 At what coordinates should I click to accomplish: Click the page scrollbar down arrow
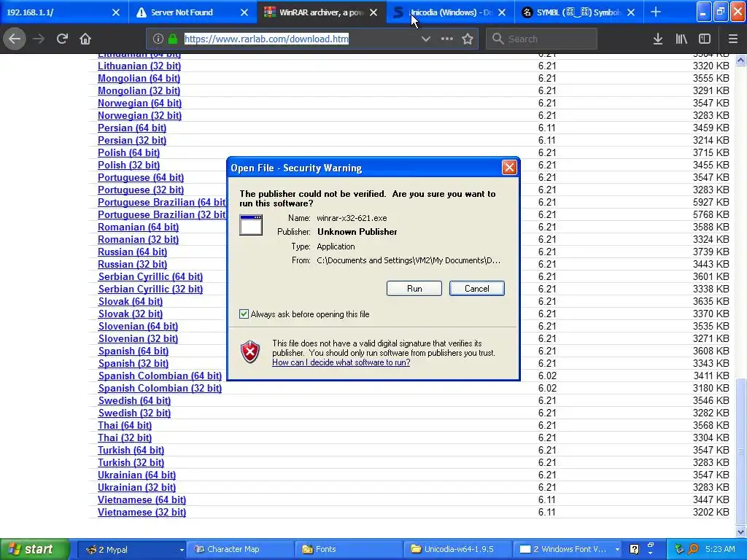point(741,532)
